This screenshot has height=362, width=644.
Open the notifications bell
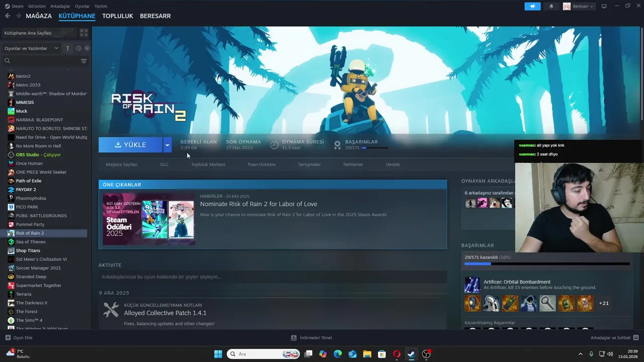[551, 6]
